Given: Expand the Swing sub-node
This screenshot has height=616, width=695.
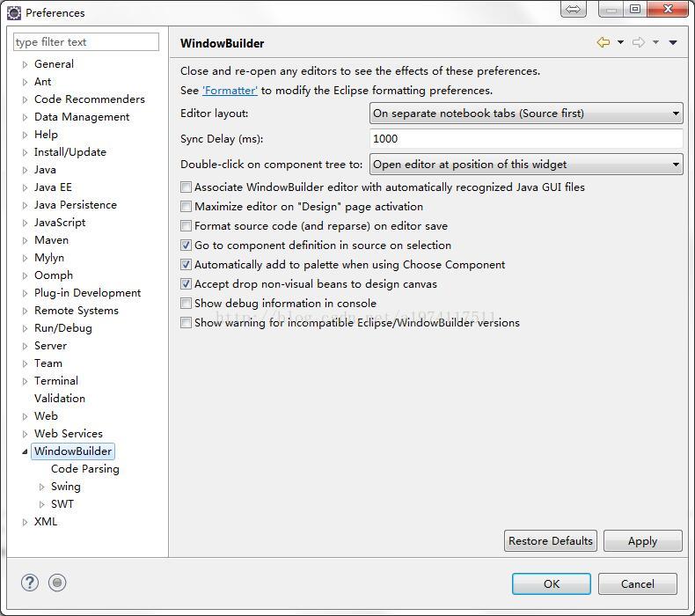Looking at the screenshot, I should (x=41, y=487).
